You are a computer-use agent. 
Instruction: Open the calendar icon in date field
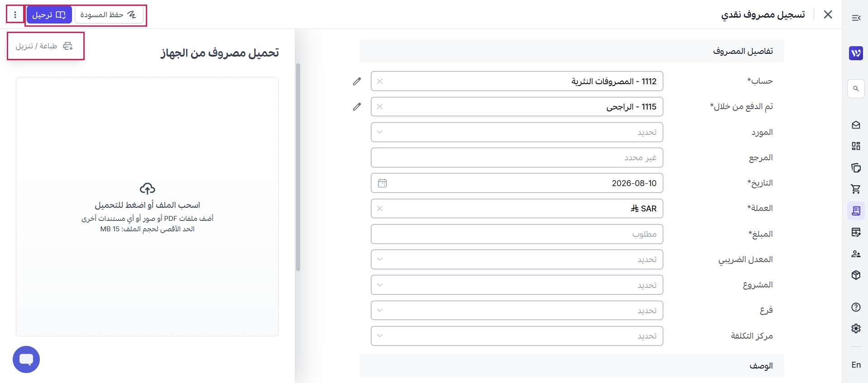point(382,183)
